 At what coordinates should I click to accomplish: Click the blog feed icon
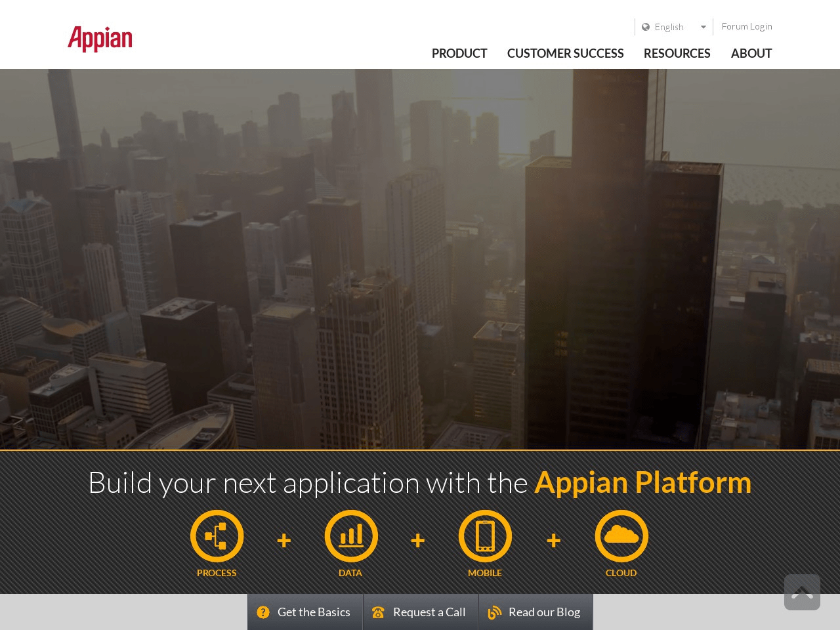click(x=494, y=613)
